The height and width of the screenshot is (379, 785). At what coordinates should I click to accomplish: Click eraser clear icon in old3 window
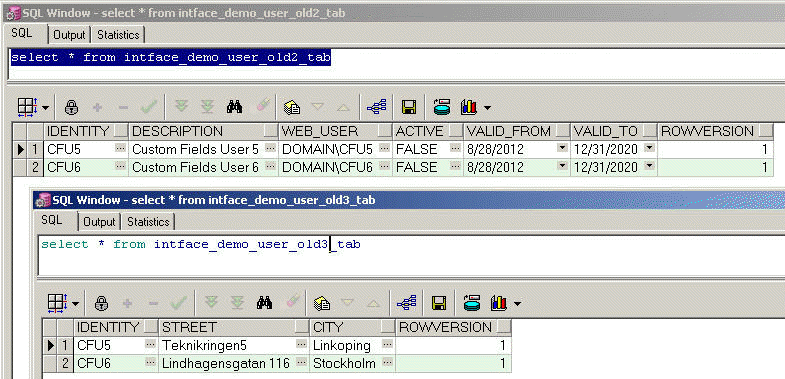[293, 302]
